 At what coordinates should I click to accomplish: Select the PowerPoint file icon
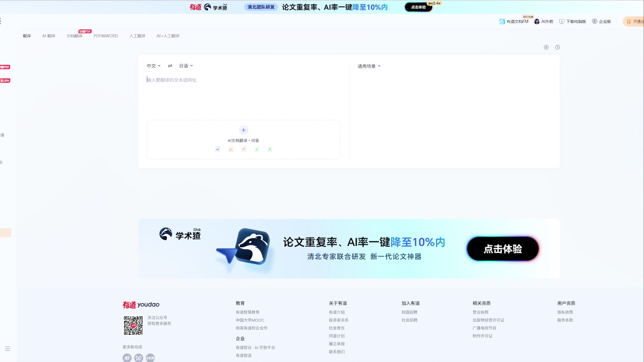pos(244,149)
